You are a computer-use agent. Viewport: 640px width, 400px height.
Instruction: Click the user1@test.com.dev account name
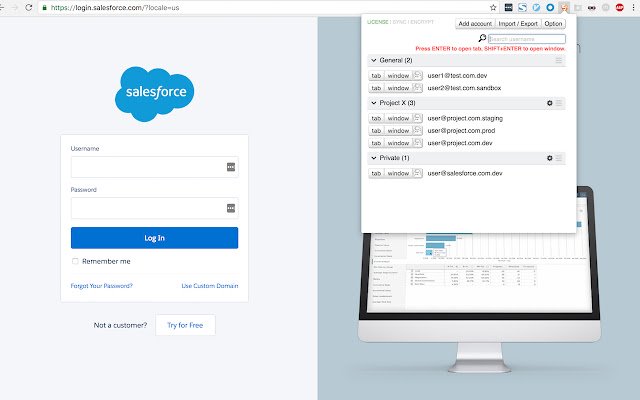pos(457,76)
